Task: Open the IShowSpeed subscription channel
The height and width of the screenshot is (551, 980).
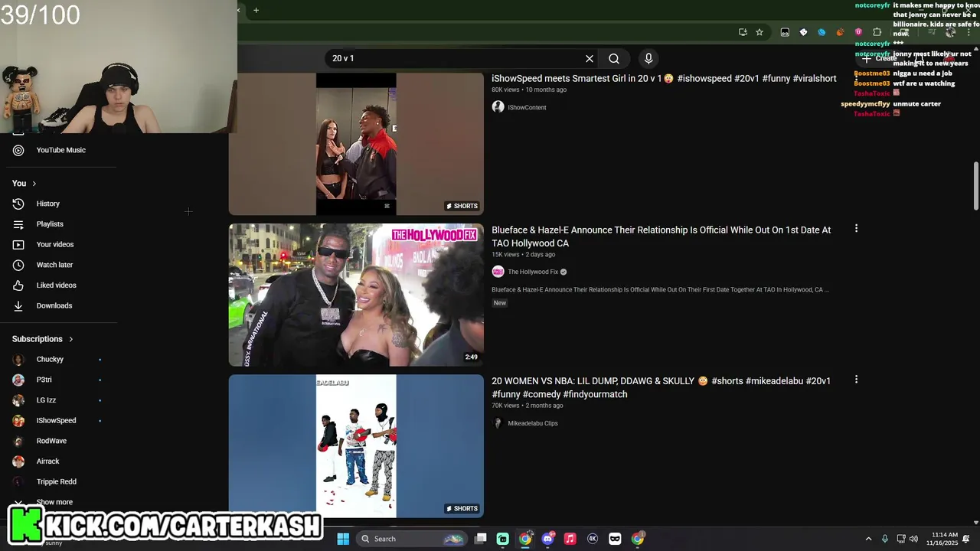Action: [57, 420]
